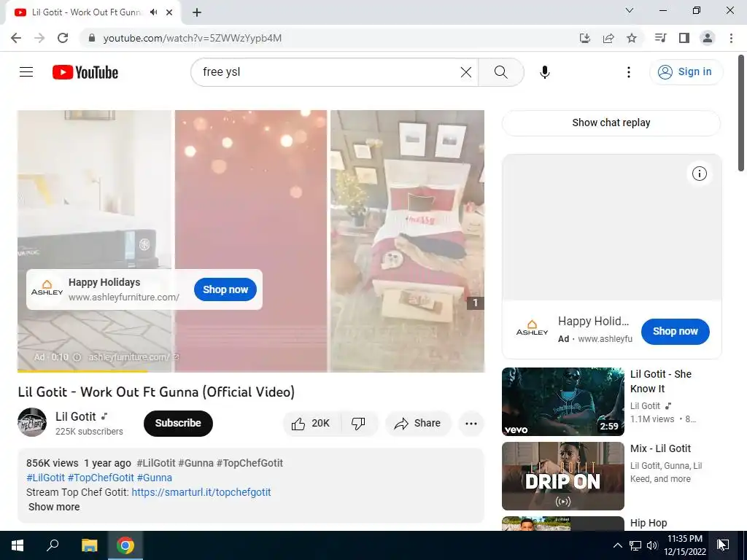Click the blue #TopChefGotit hashtag
The height and width of the screenshot is (560, 747).
coord(101,478)
